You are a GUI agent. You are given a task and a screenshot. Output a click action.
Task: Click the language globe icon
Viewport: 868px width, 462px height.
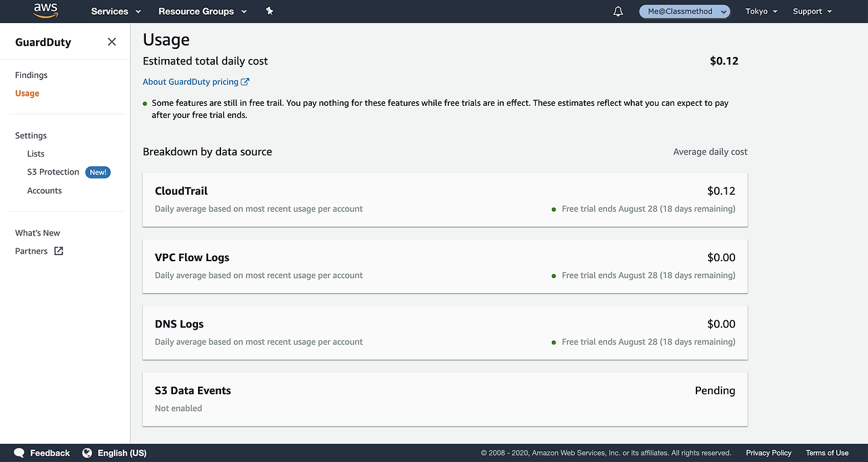coord(87,453)
